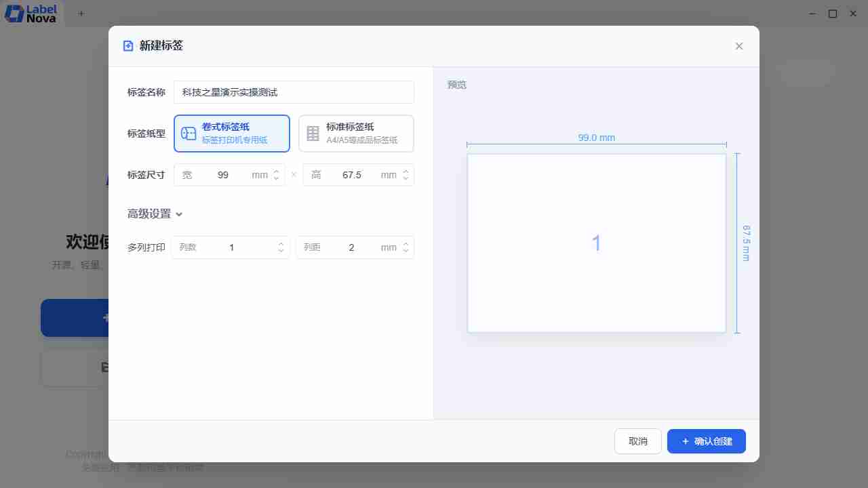Screen dimensions: 868x488
Task: Click the 新建标签 title icon
Action: (x=128, y=46)
